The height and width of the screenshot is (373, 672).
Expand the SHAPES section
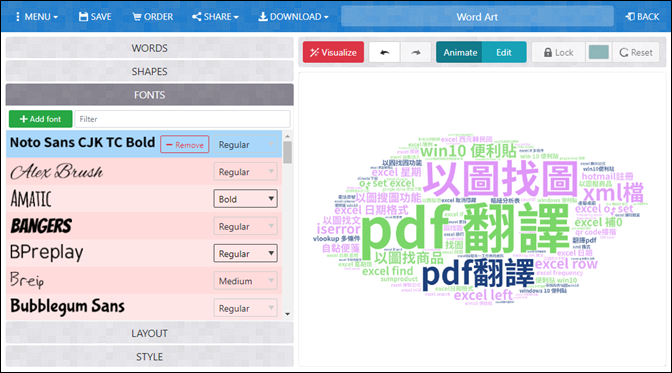coord(150,72)
